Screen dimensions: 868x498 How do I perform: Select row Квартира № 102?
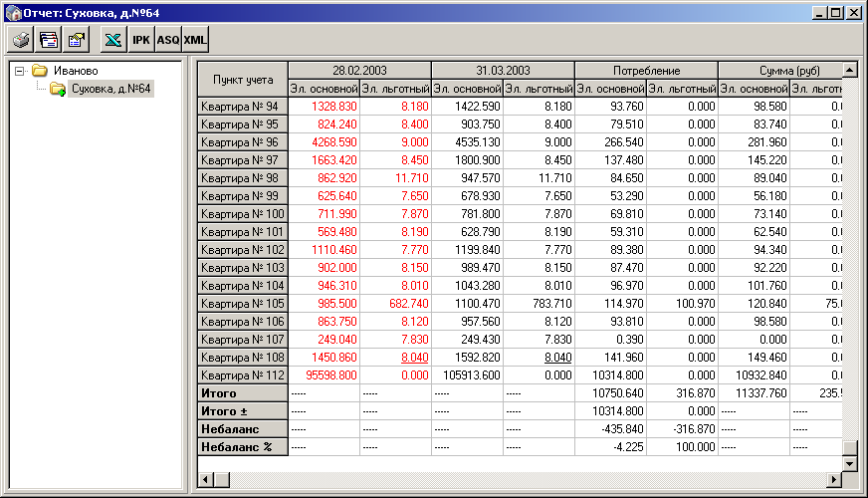(x=243, y=250)
